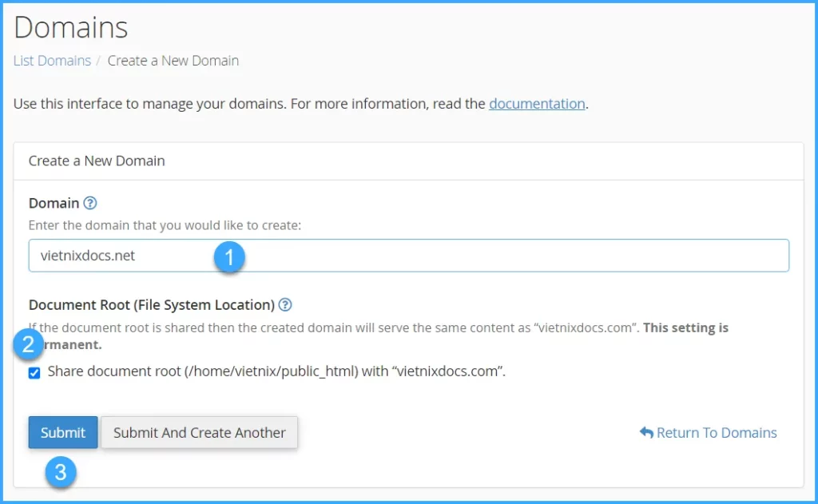Click the bold "Domain" field label
The height and width of the screenshot is (504, 818).
pos(54,203)
